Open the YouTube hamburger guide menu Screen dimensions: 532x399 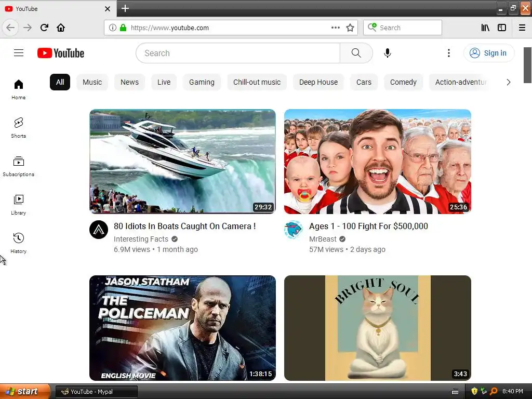click(x=19, y=53)
